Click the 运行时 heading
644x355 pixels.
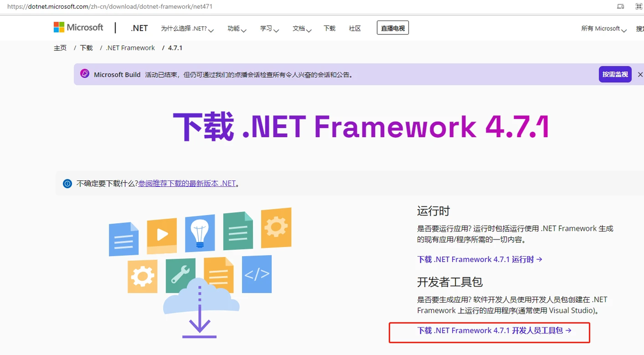coord(433,211)
